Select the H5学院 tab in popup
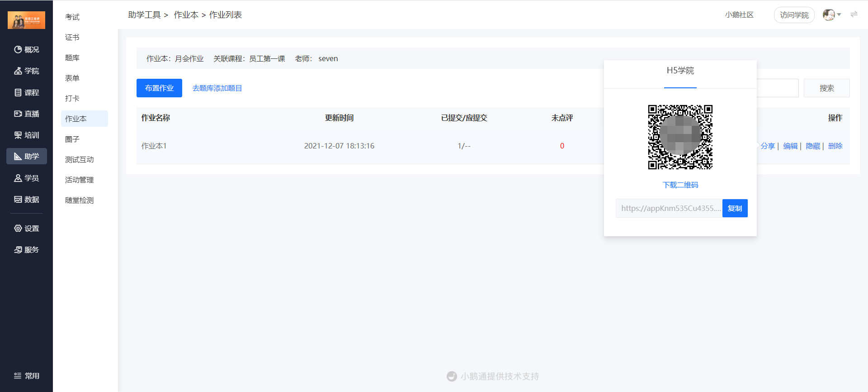Screen dimensions: 868x392 tap(680, 71)
